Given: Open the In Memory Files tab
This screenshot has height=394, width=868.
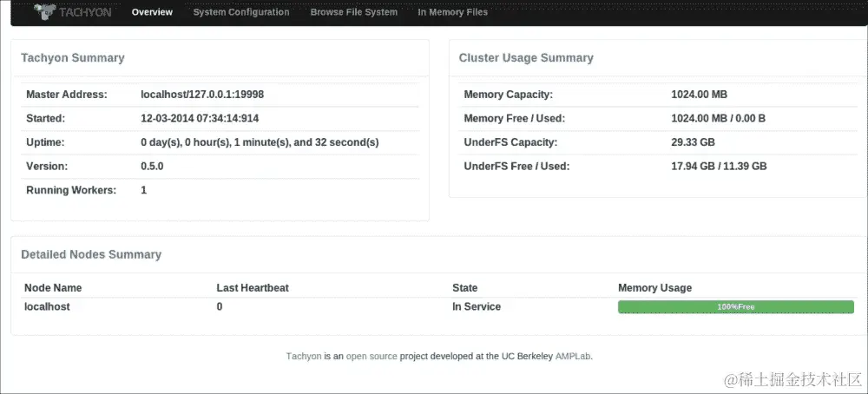Looking at the screenshot, I should tap(453, 11).
